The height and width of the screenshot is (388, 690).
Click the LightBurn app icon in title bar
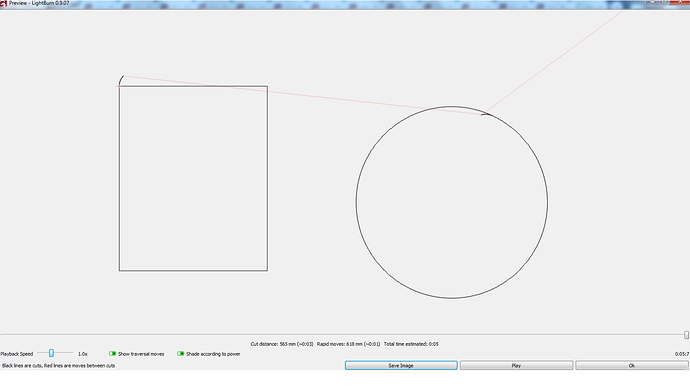[x=4, y=4]
